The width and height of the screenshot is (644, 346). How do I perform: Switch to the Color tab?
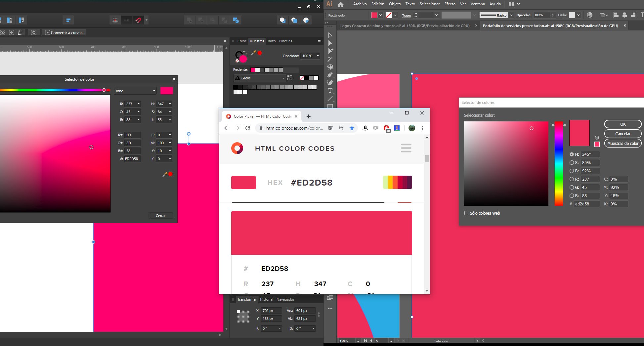(x=242, y=41)
